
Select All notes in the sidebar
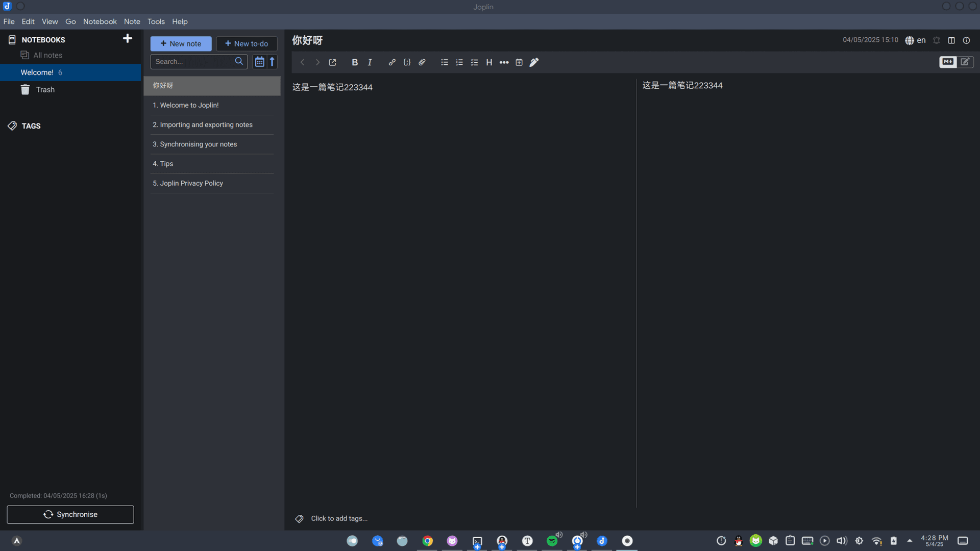point(47,55)
